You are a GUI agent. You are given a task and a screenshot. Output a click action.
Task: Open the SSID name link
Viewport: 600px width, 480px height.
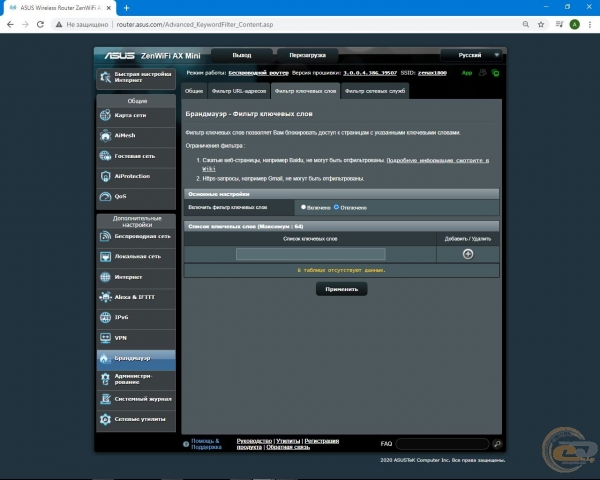(x=432, y=73)
